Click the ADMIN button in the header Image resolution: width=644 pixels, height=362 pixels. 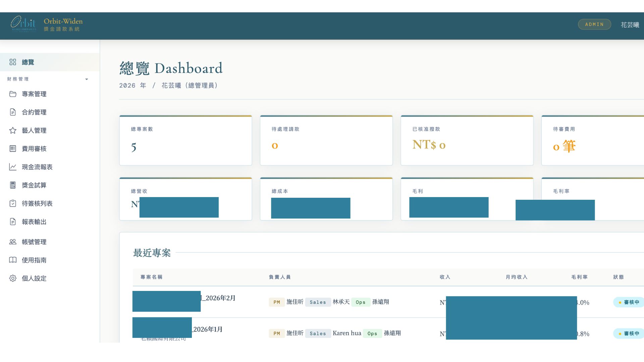click(x=594, y=24)
